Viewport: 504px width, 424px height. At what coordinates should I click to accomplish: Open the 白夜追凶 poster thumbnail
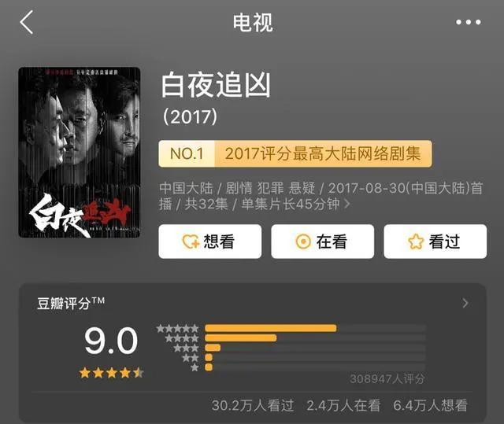pos(80,153)
